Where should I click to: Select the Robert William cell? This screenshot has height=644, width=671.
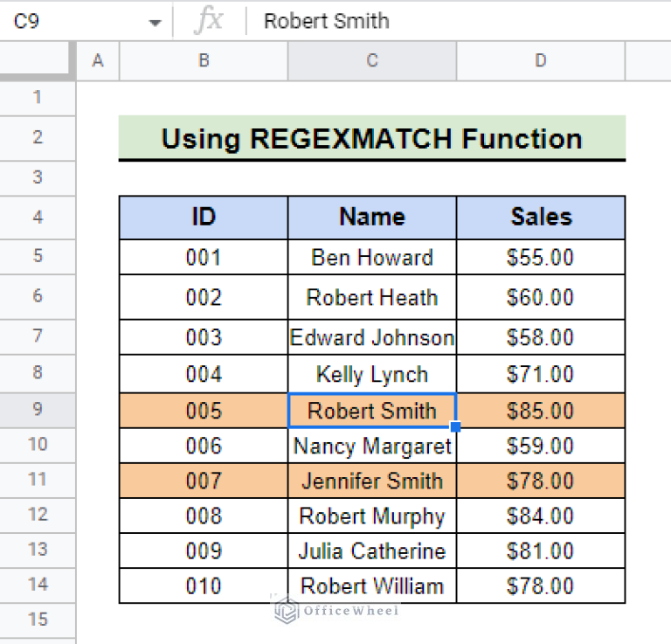click(x=372, y=585)
